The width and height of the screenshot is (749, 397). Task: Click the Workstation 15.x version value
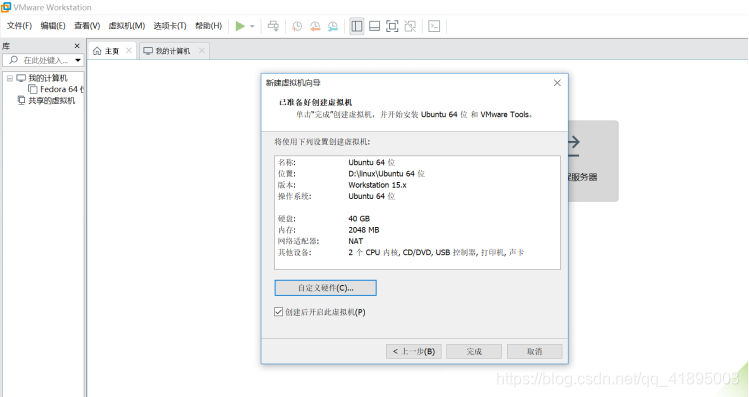click(377, 185)
